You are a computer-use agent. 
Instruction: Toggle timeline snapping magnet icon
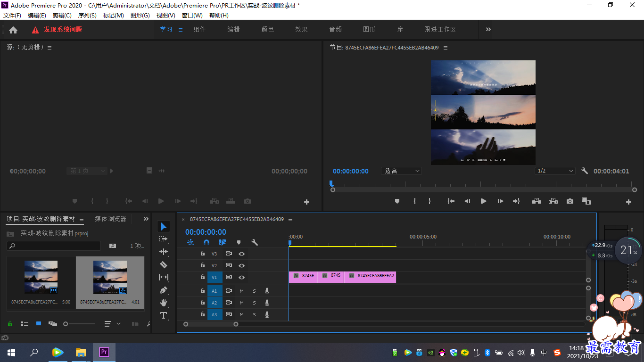206,242
